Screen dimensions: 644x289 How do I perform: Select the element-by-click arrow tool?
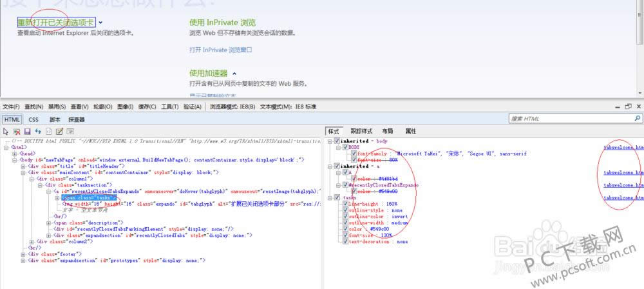[6, 132]
